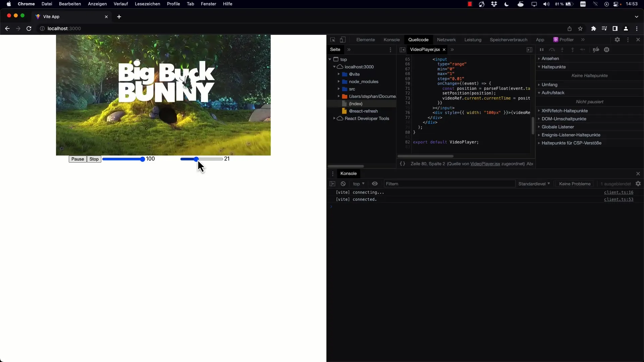Show more navigator tabs chevron
644x362 pixels.
tap(349, 50)
